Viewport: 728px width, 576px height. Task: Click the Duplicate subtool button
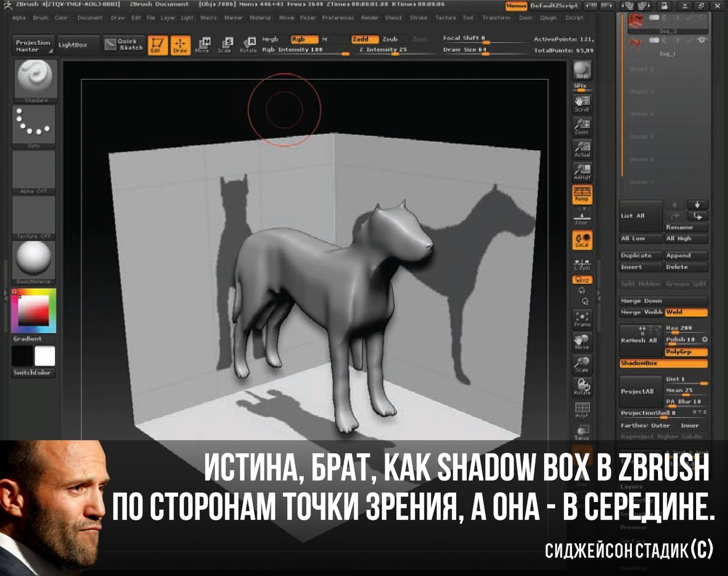tap(641, 256)
